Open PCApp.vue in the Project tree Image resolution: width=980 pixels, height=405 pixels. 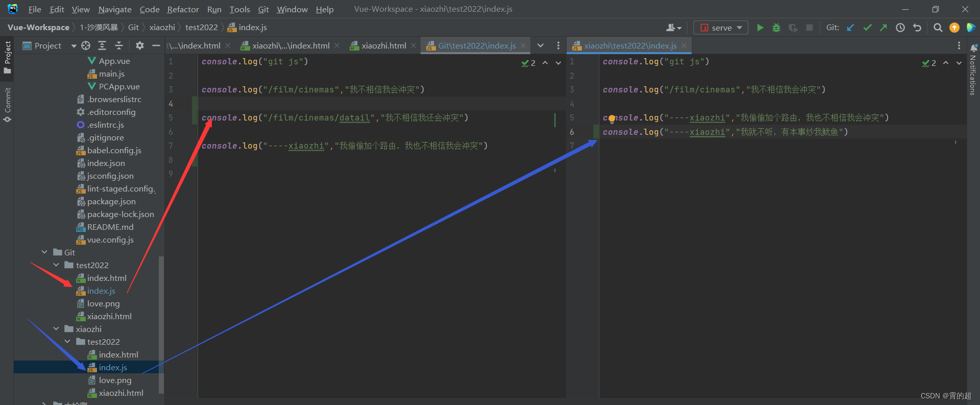point(119,86)
